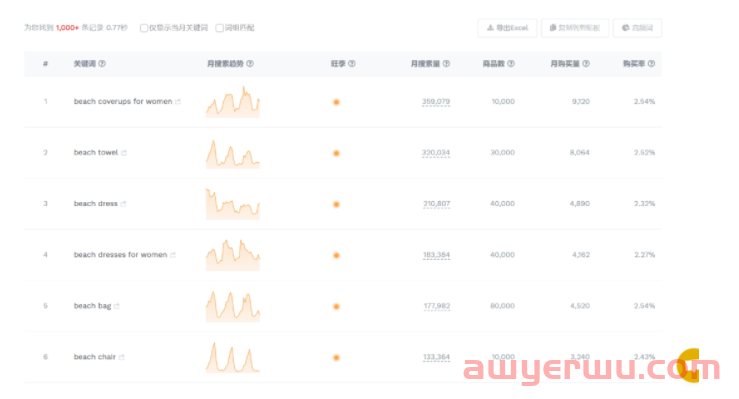Click the 导出Excel button
The height and width of the screenshot is (399, 739).
[507, 28]
